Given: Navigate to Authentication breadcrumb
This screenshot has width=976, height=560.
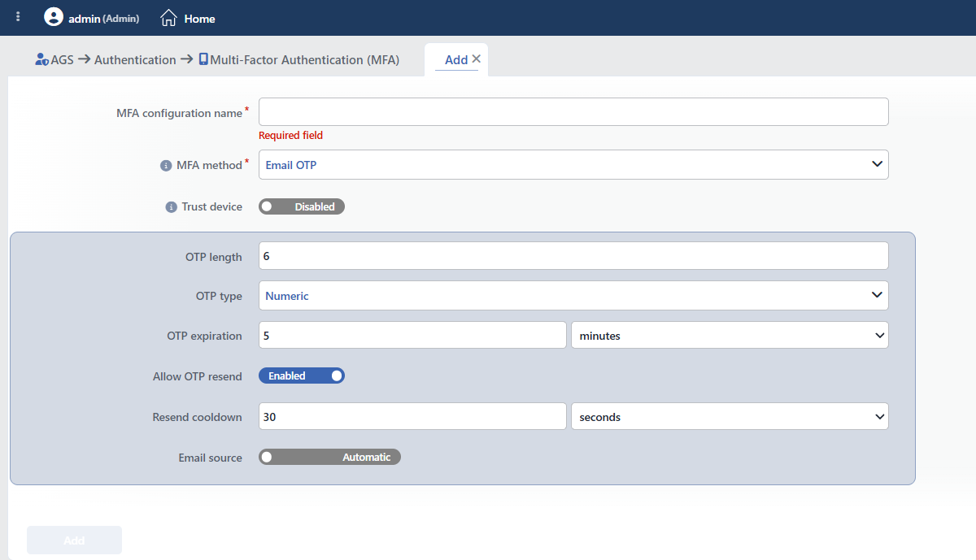Looking at the screenshot, I should (x=135, y=59).
